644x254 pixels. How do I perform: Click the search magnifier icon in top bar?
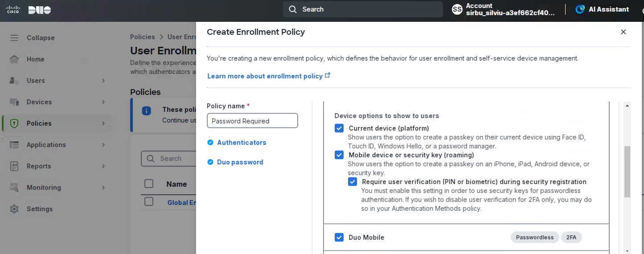292,9
